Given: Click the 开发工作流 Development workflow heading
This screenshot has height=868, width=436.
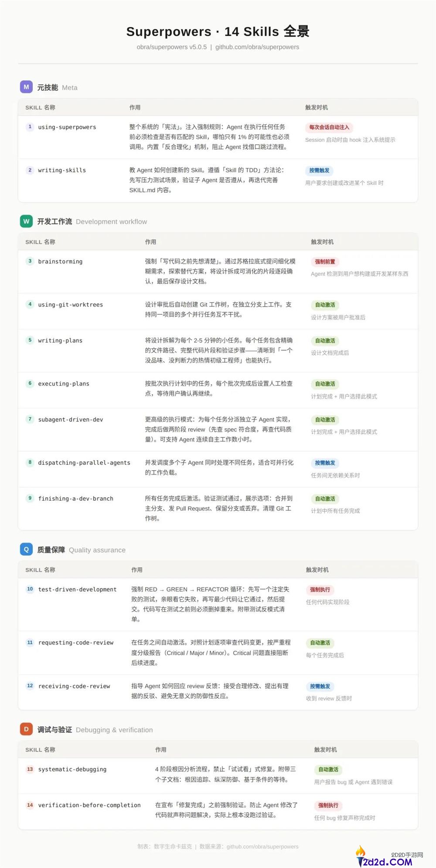Looking at the screenshot, I should 92,222.
